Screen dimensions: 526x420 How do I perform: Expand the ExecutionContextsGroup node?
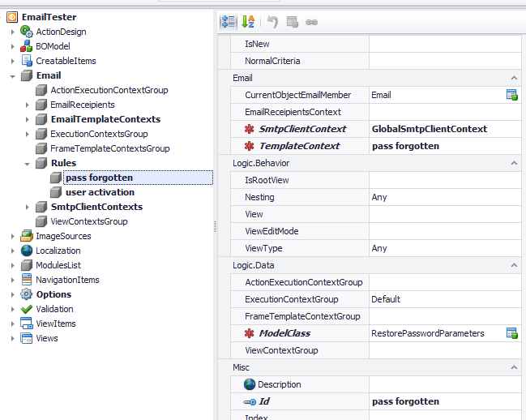28,134
